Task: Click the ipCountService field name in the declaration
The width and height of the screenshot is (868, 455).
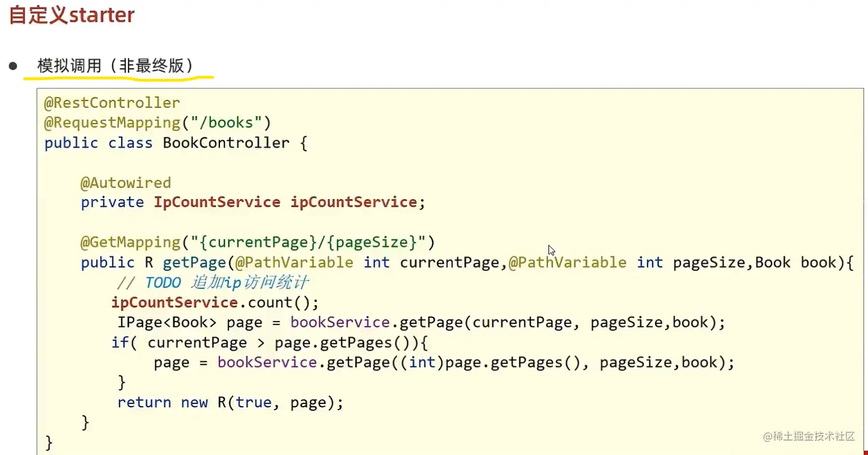Action: [354, 202]
